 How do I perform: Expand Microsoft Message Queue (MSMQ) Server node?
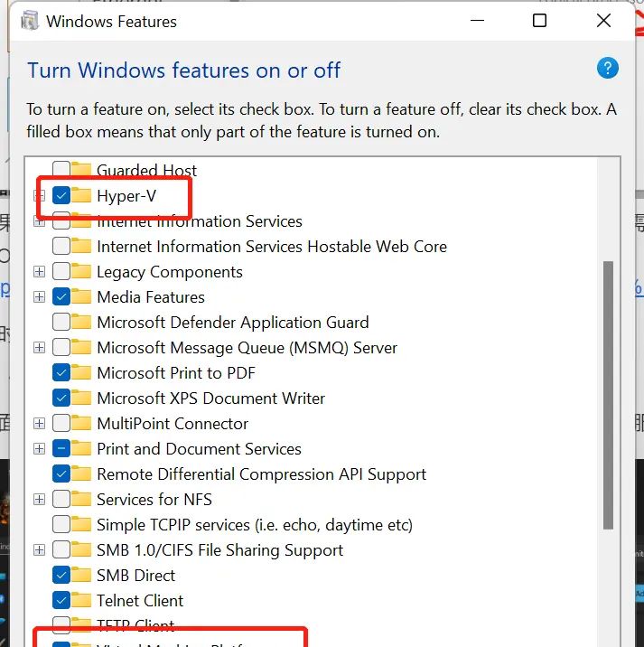tap(39, 347)
